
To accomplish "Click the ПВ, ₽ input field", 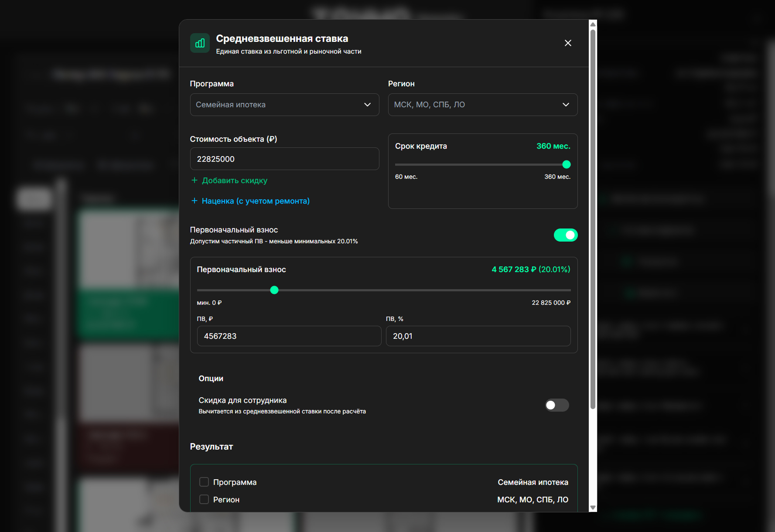I will [x=289, y=336].
